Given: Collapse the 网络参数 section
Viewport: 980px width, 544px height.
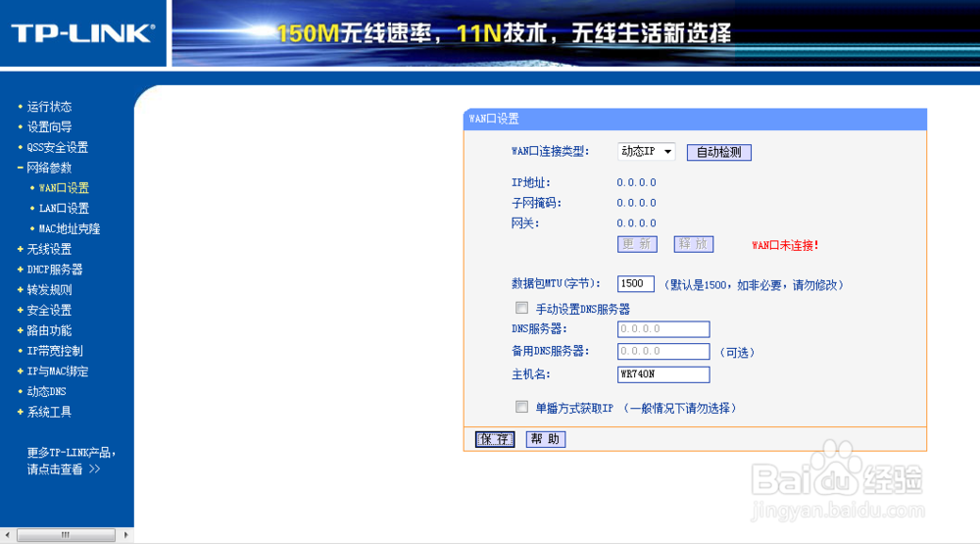Looking at the screenshot, I should pyautogui.click(x=49, y=168).
